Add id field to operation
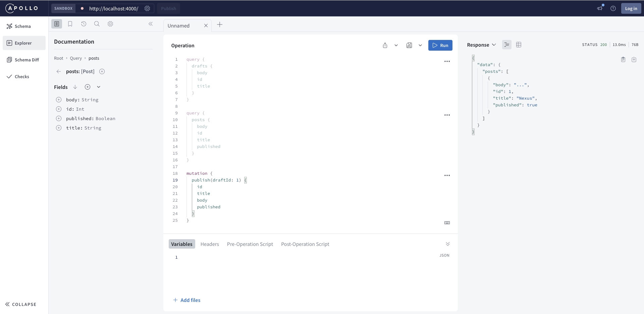Image resolution: width=644 pixels, height=314 pixels. coord(59,109)
